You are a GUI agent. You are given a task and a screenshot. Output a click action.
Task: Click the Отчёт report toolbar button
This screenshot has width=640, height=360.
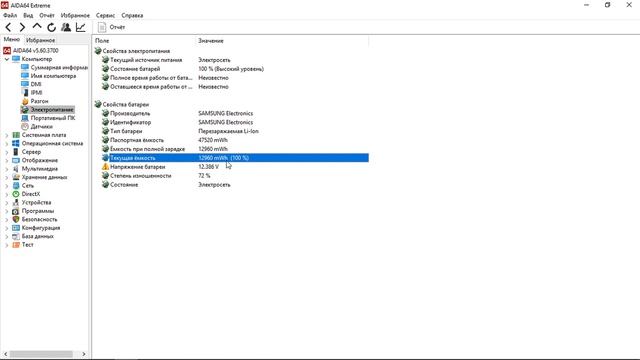pyautogui.click(x=111, y=27)
